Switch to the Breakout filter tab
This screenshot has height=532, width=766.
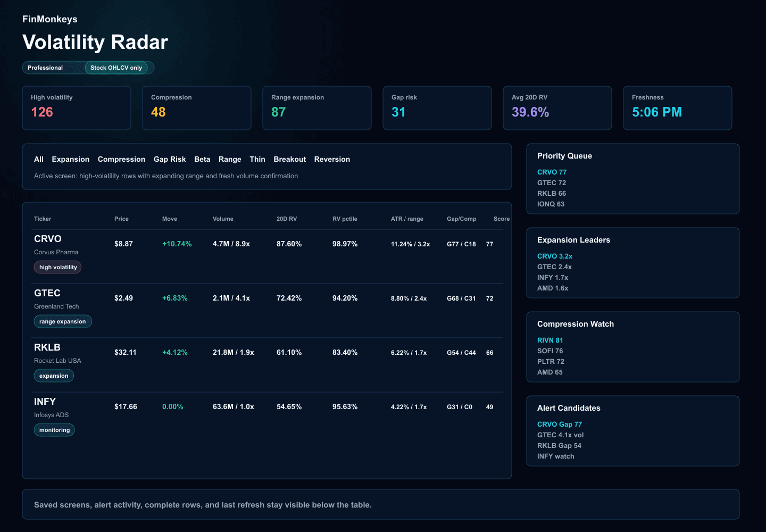coord(289,159)
